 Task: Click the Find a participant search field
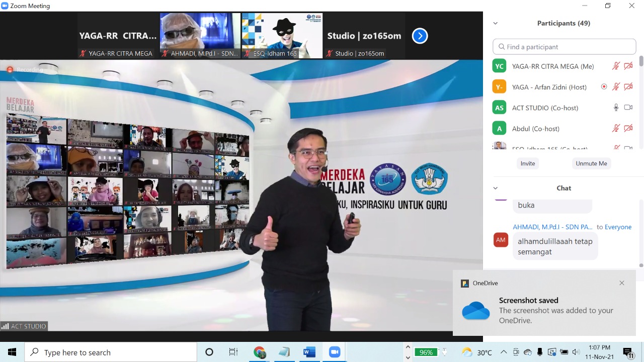(x=565, y=47)
